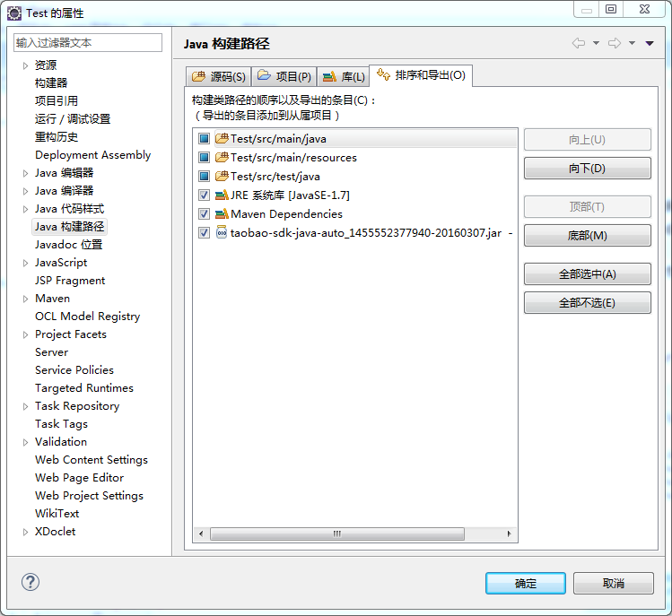Expand the JavaScript tree node

click(25, 263)
